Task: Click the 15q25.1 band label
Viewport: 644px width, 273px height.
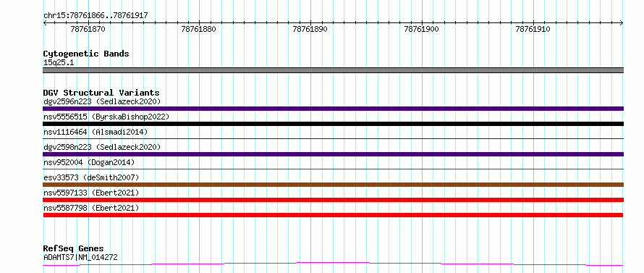Action: tap(59, 63)
